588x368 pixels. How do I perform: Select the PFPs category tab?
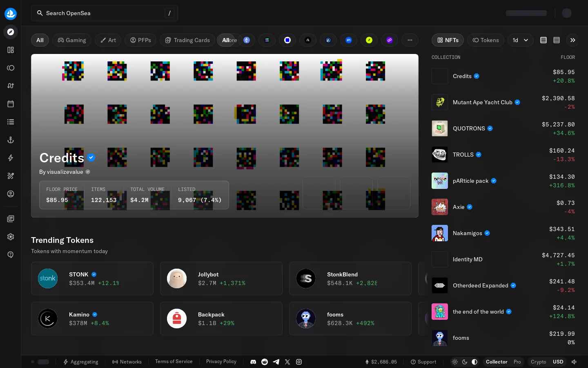click(140, 40)
